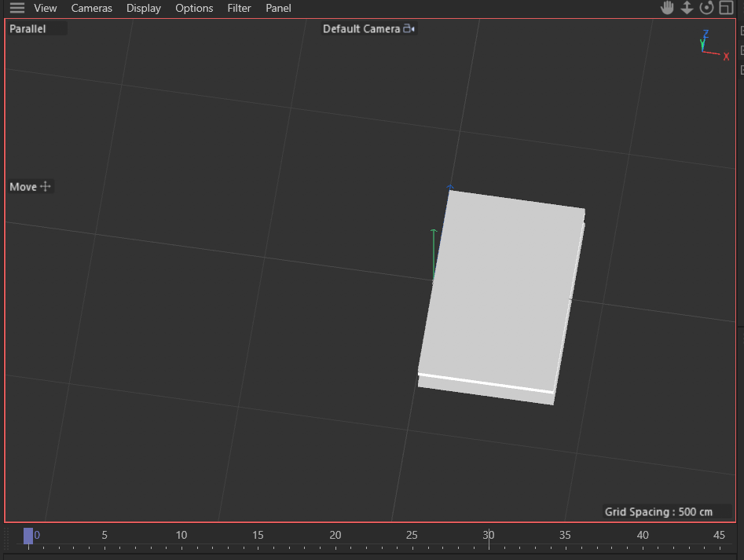Select the green Y axis arrow handle
This screenshot has width=744, height=560.
tap(433, 254)
